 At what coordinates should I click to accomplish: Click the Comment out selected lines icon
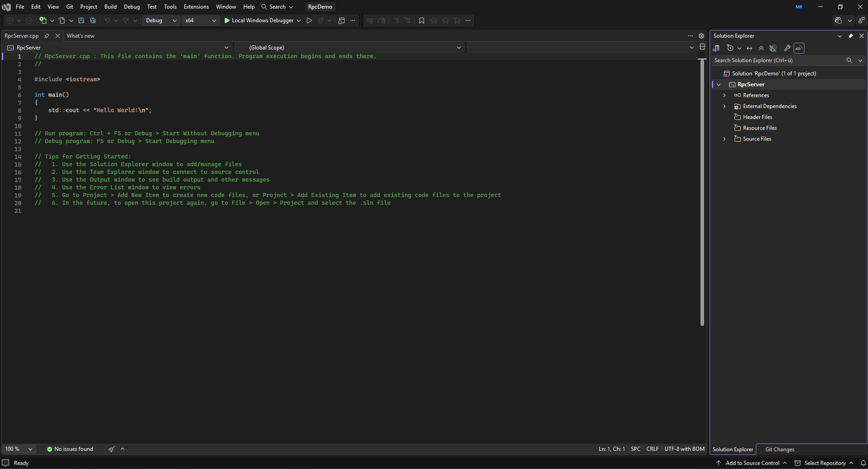coord(396,20)
